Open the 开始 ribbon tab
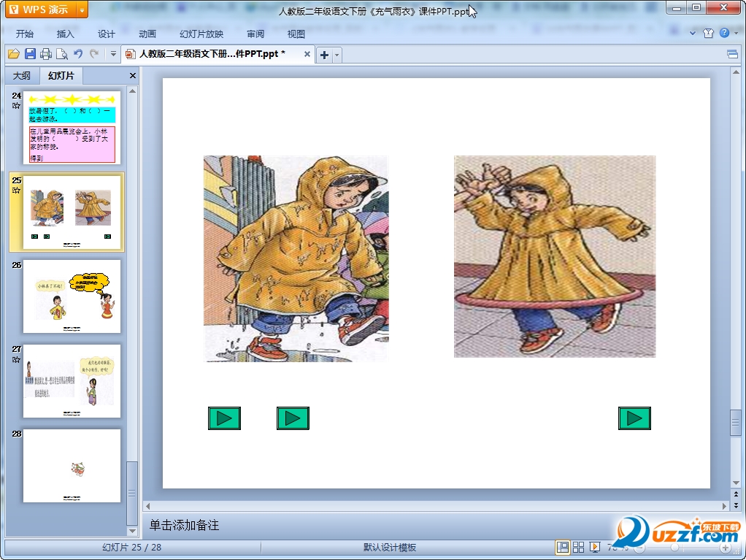746x560 pixels. (x=25, y=34)
